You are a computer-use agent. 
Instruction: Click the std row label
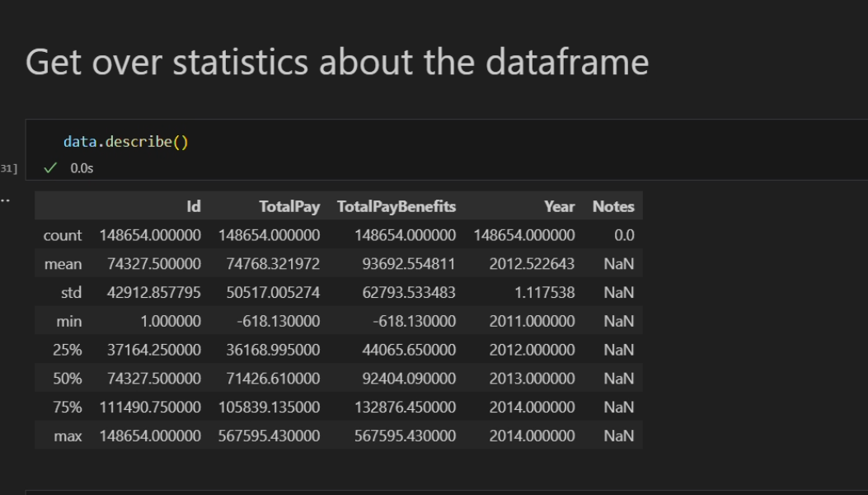(71, 293)
